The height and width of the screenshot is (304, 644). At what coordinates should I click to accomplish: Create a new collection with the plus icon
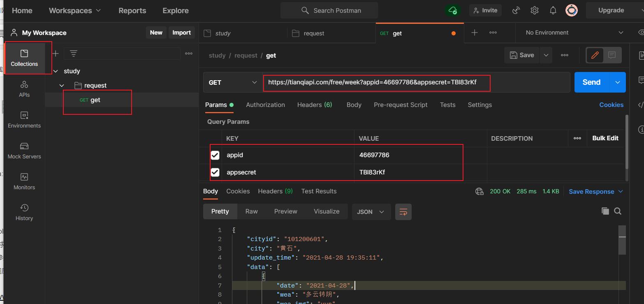(x=56, y=53)
